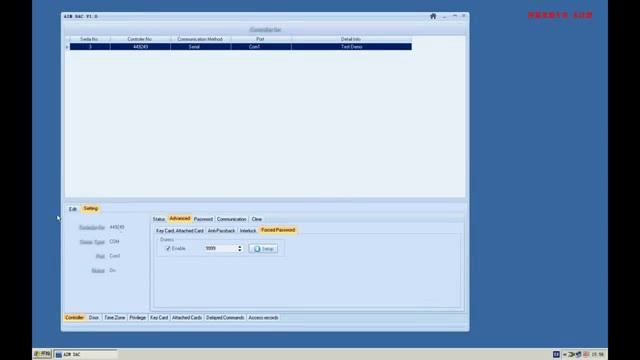The image size is (640, 360).
Task: Open the Edit tab
Action: (x=73, y=209)
